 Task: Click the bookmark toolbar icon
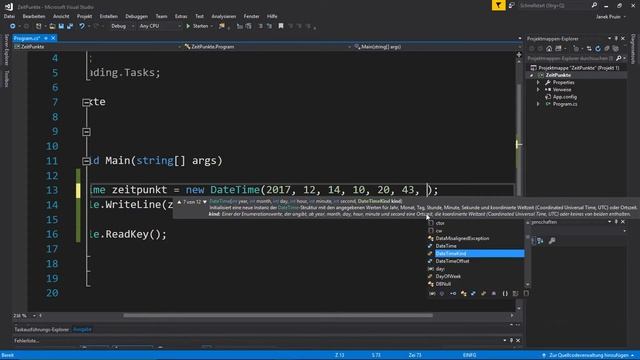point(281,26)
